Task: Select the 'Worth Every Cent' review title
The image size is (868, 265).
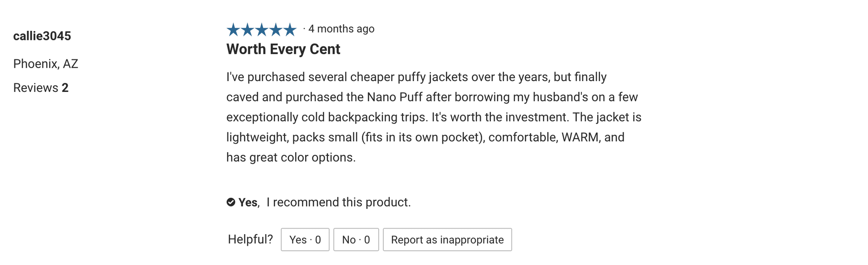Action: (283, 49)
